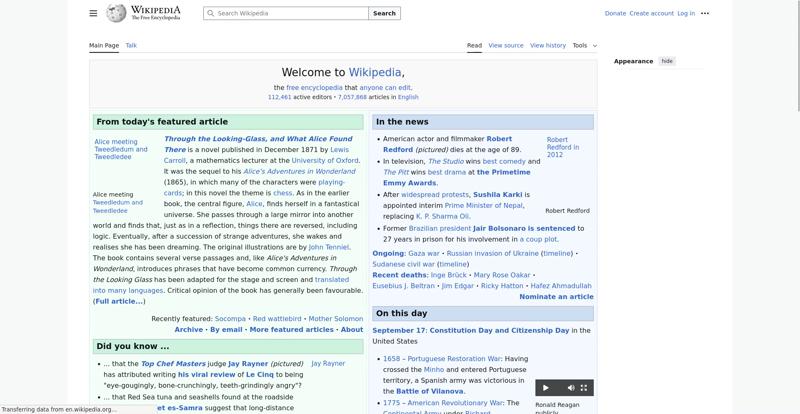Open Constitution Day and Citizenship Day link
This screenshot has height=414, width=800.
[x=499, y=330]
